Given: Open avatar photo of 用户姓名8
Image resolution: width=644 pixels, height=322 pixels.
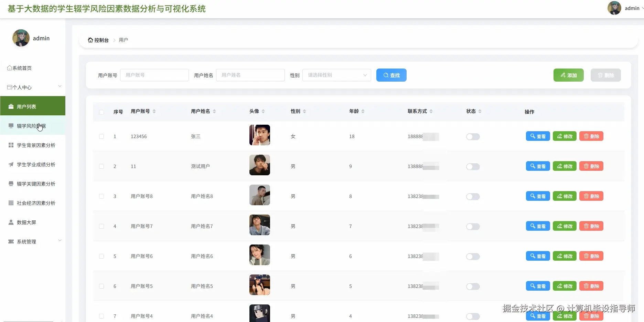Looking at the screenshot, I should point(260,195).
